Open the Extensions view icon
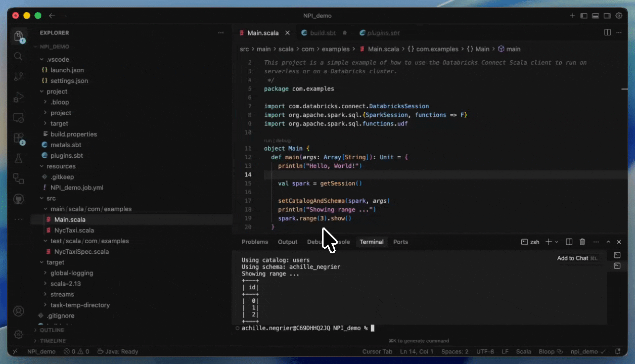Viewport: 635px width, 364px height. pos(19,138)
